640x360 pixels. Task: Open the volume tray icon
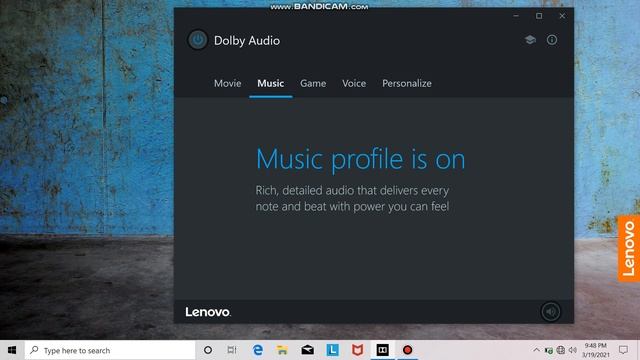[x=573, y=350]
